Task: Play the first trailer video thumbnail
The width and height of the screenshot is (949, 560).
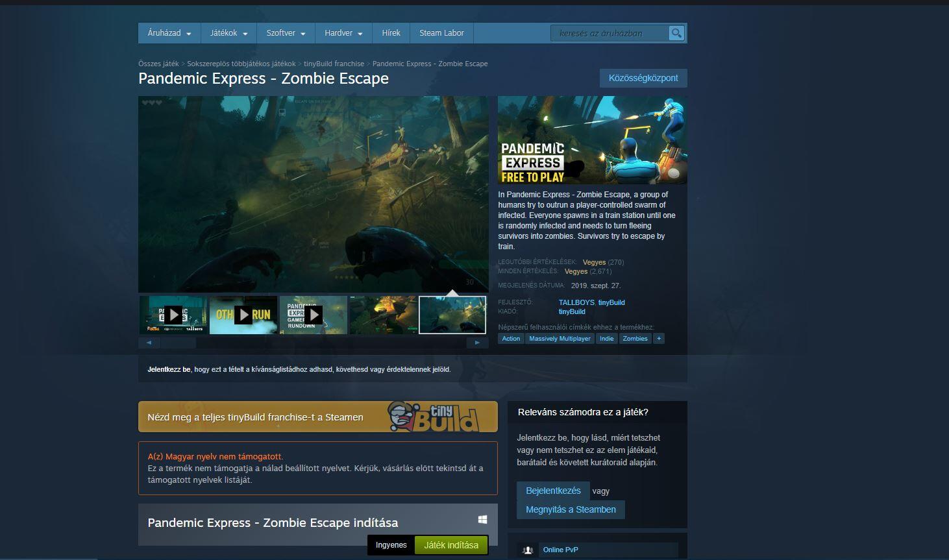Action: (173, 315)
